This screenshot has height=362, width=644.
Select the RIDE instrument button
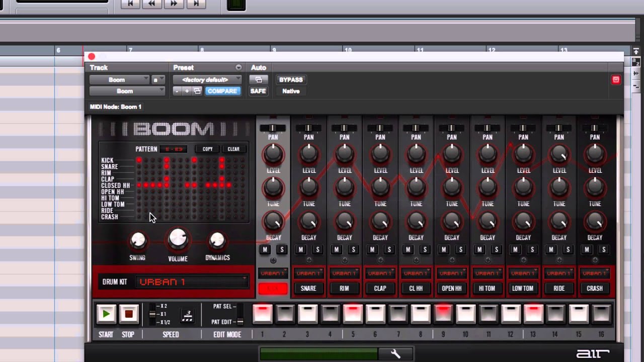[x=559, y=289]
